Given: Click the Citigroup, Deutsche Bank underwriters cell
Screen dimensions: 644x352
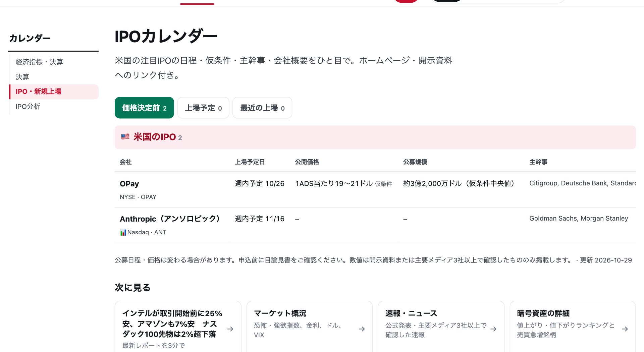Looking at the screenshot, I should [x=582, y=183].
